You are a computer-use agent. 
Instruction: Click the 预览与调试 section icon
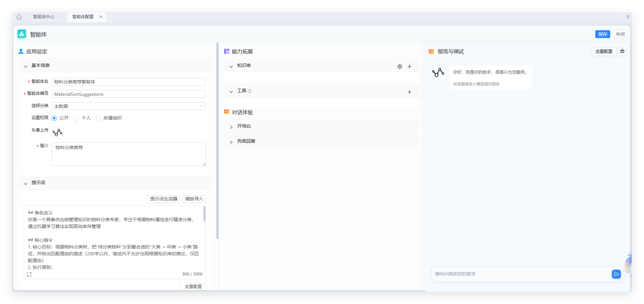tap(431, 52)
